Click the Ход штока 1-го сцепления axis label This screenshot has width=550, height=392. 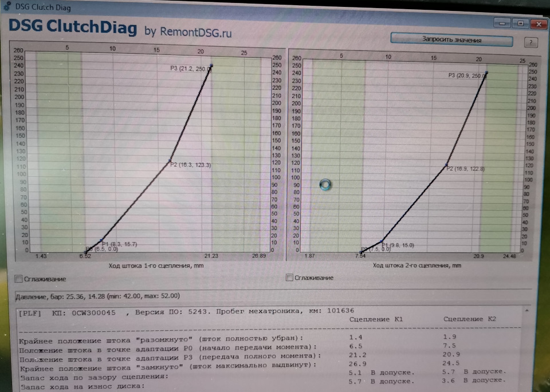tap(156, 266)
